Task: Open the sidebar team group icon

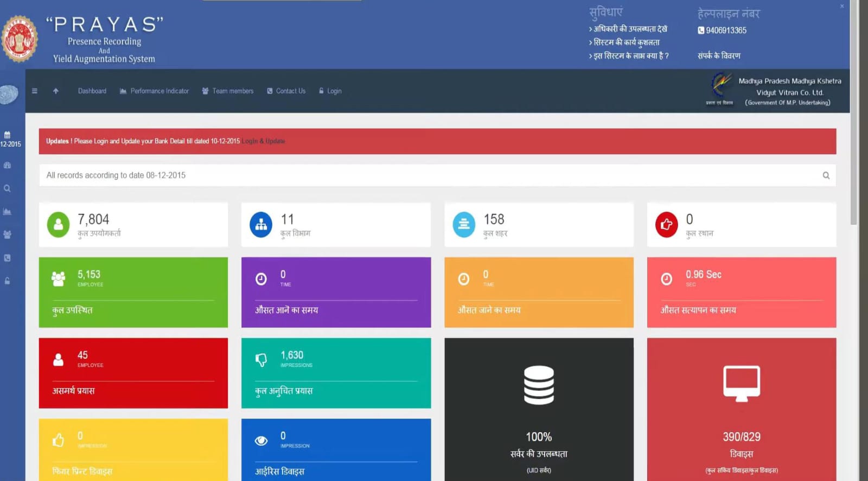Action: (x=8, y=235)
